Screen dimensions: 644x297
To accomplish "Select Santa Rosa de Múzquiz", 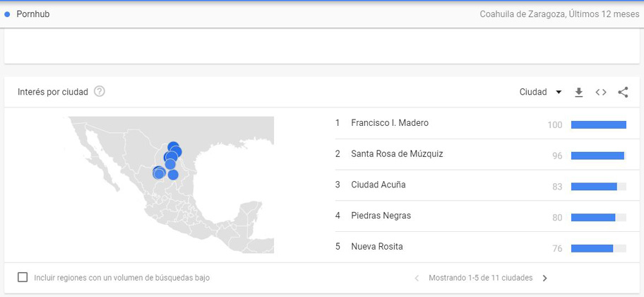I will [x=397, y=153].
